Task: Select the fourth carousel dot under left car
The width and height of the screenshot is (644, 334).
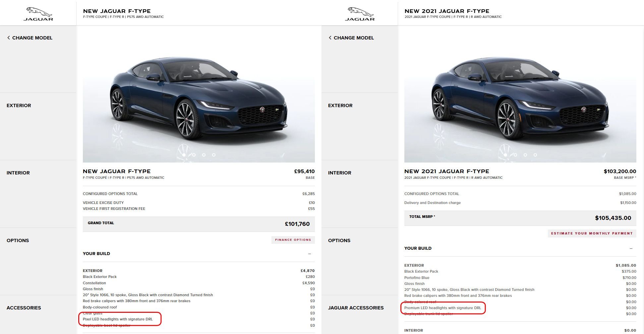Action: [x=214, y=155]
